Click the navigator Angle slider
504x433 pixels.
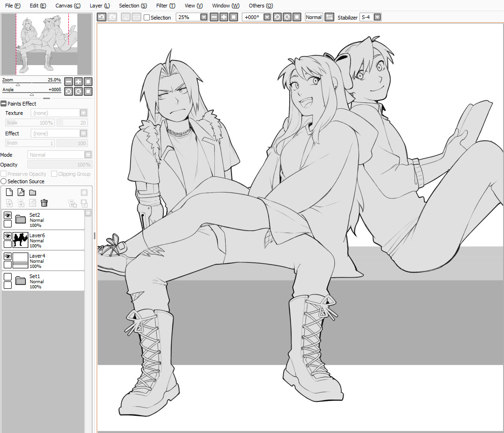pos(32,93)
